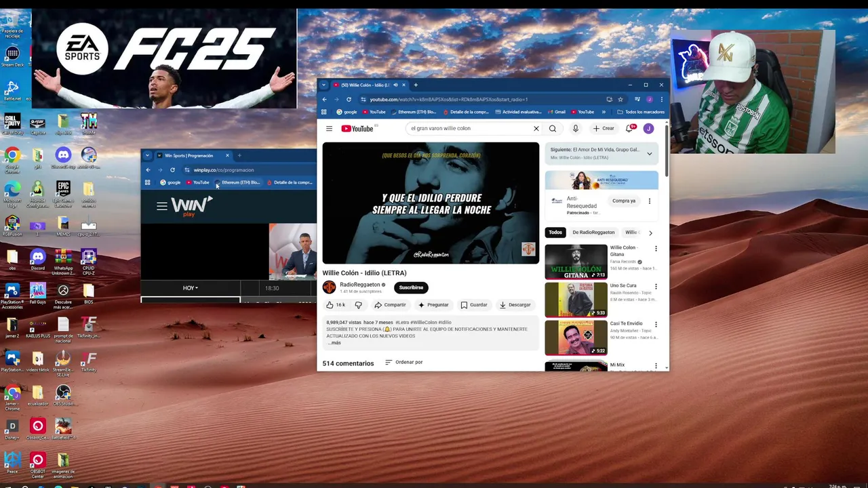Viewport: 868px width, 488px height.
Task: Select the De RadioReggaeton filter chip
Action: click(593, 232)
